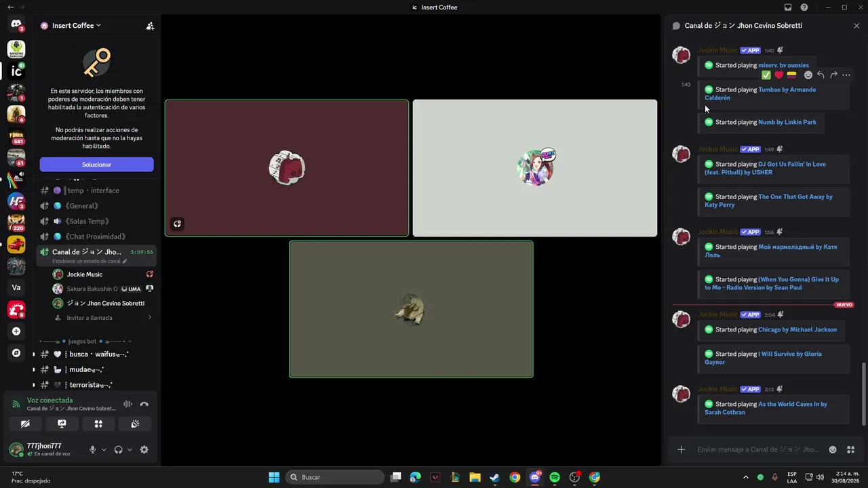Open user settings gear icon
The image size is (868, 488).
(144, 449)
